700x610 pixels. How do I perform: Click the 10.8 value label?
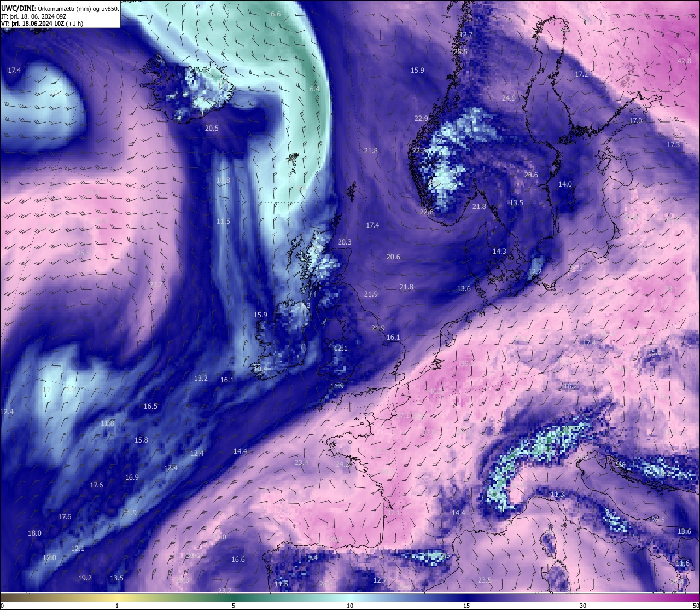[223, 181]
